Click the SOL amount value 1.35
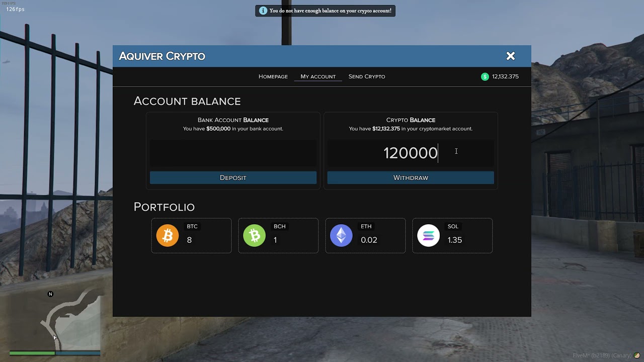Image resolution: width=644 pixels, height=362 pixels. 455,240
